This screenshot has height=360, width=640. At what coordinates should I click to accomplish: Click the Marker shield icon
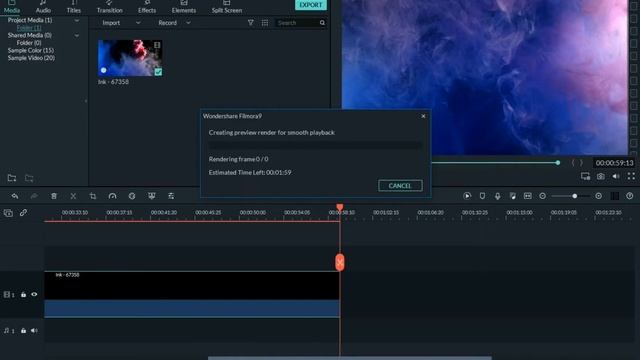point(482,196)
